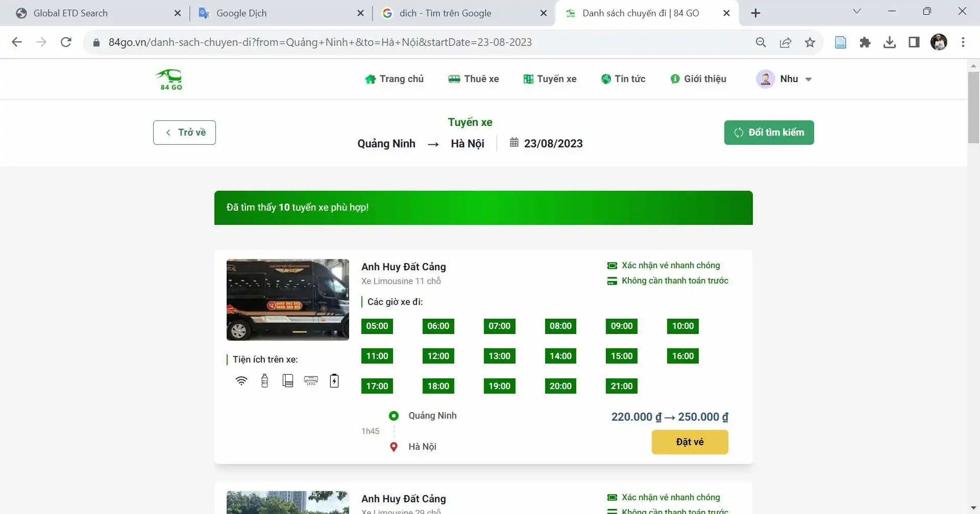Screen dimensions: 980x514
Task: Select the 05:00 departure time
Action: (377, 326)
